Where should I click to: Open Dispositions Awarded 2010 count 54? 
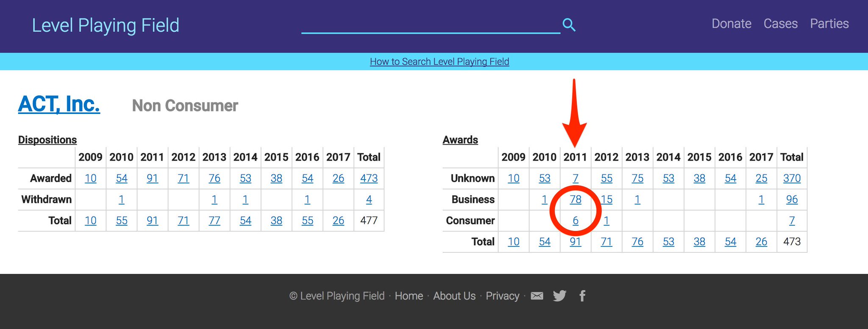tap(122, 178)
